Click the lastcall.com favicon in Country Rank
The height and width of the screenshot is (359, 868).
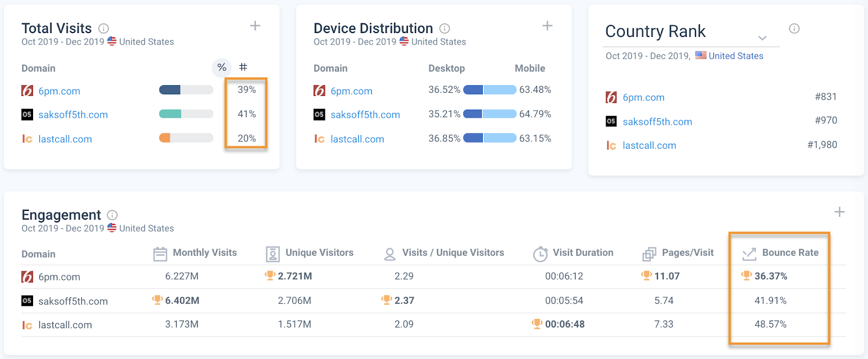click(611, 145)
